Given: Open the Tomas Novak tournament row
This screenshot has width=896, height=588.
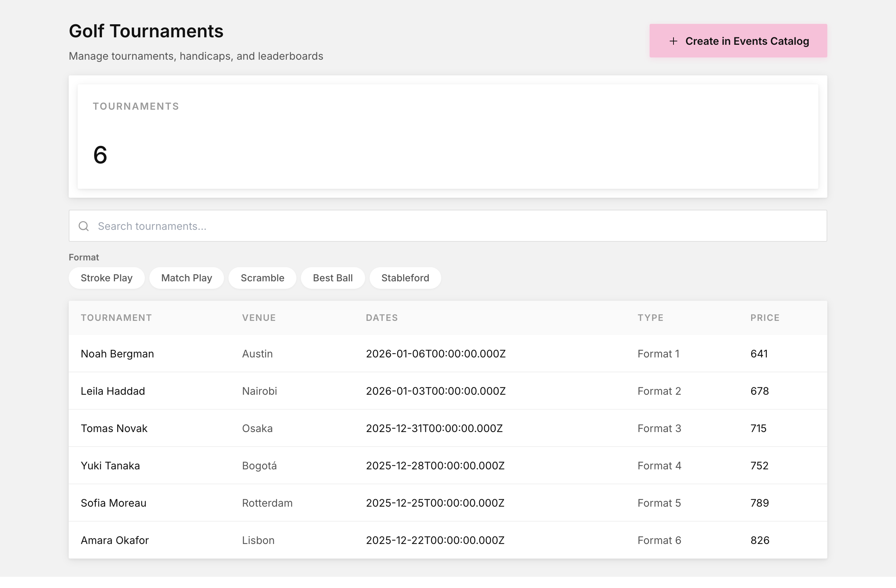Looking at the screenshot, I should tap(448, 428).
